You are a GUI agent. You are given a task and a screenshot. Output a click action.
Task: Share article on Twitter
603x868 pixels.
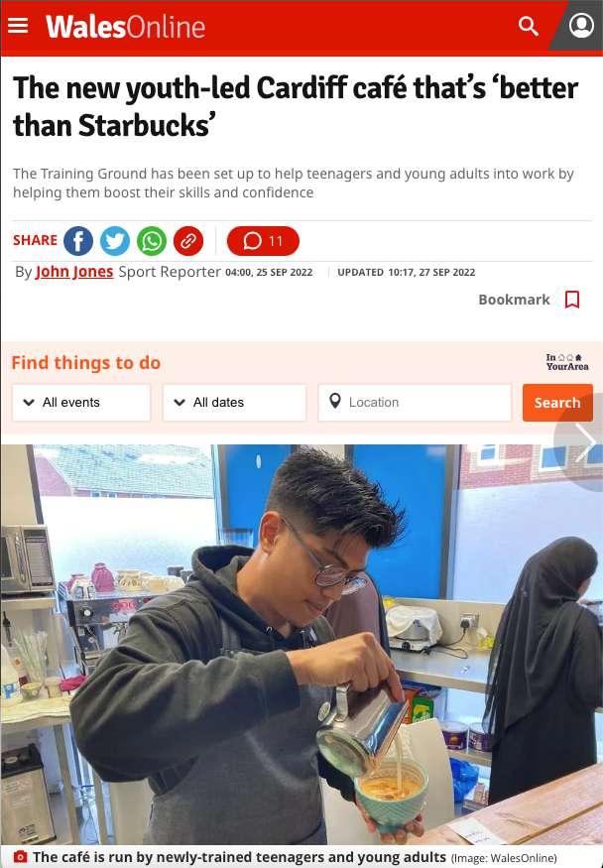coord(114,241)
